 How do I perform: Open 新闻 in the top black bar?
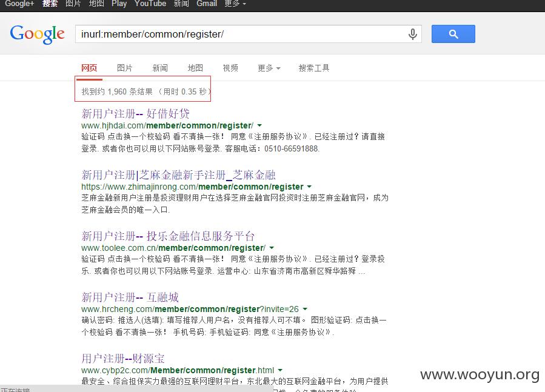coord(181,4)
